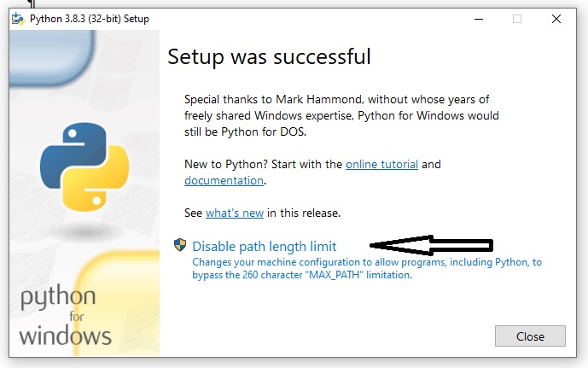Follow the what's new link
The height and width of the screenshot is (368, 588).
point(235,213)
